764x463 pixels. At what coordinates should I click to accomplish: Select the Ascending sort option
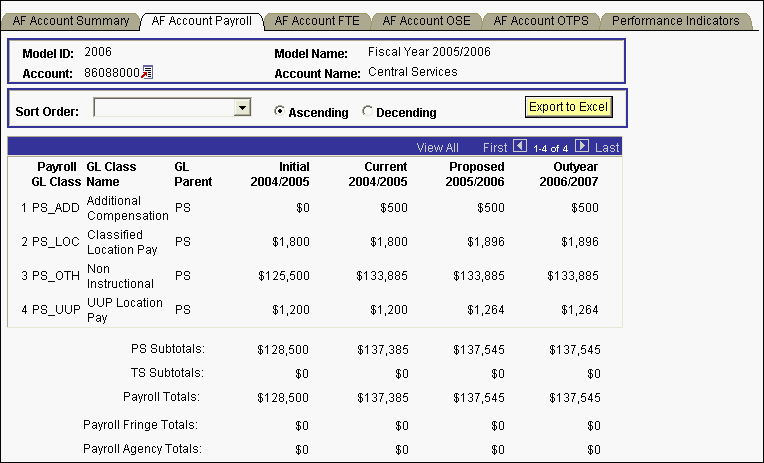point(280,112)
